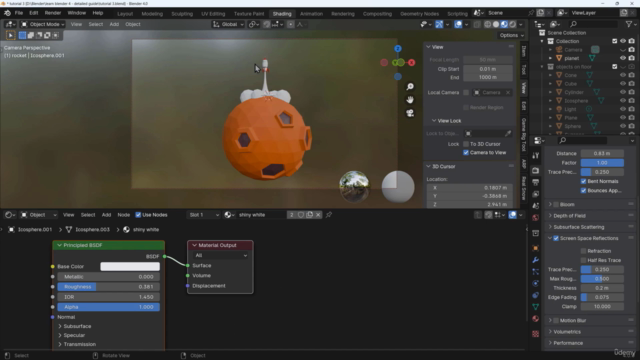The width and height of the screenshot is (640, 360).
Task: Expand the Bloom render panel
Action: point(550,204)
